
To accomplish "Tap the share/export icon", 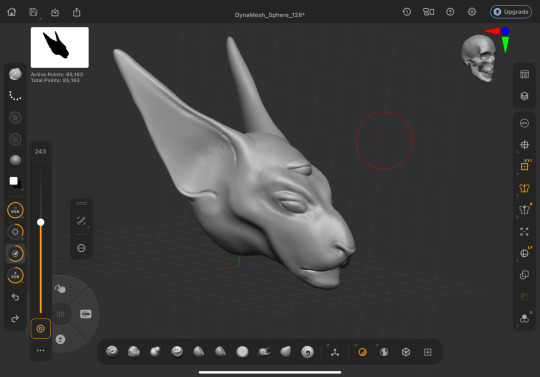I will point(76,12).
